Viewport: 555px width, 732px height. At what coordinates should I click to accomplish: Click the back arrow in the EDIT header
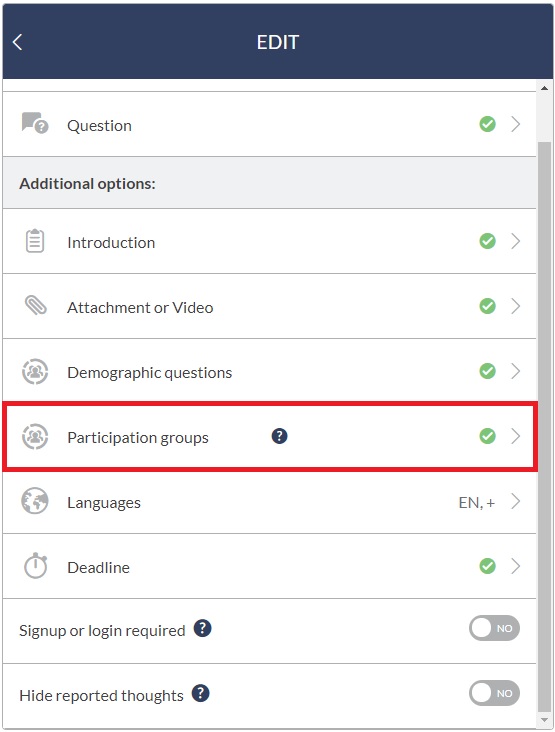coord(17,42)
